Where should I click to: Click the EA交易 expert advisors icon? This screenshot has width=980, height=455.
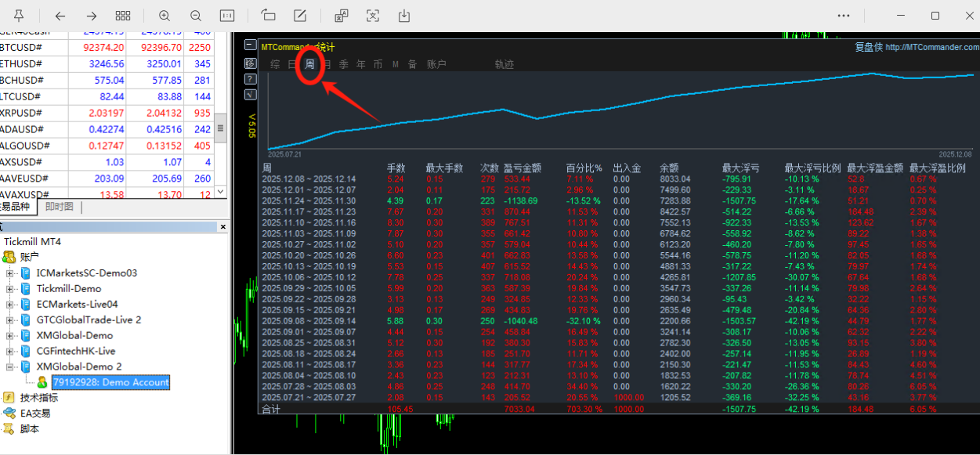tap(9, 413)
